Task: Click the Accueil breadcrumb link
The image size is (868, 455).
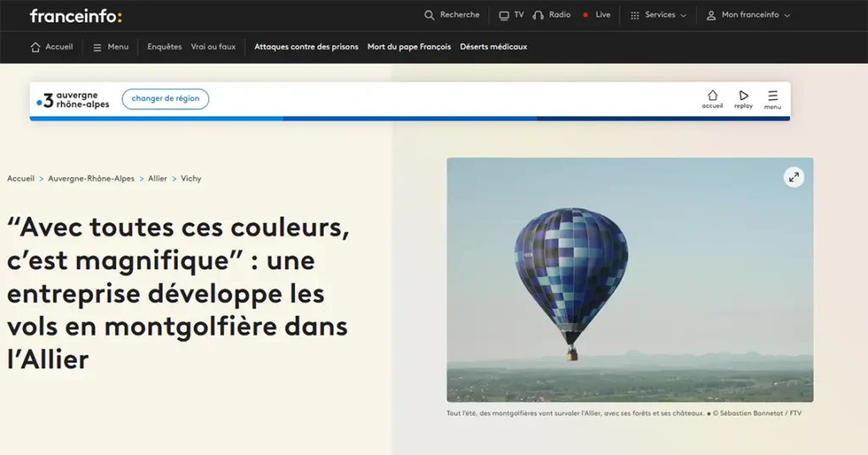Action: click(21, 178)
